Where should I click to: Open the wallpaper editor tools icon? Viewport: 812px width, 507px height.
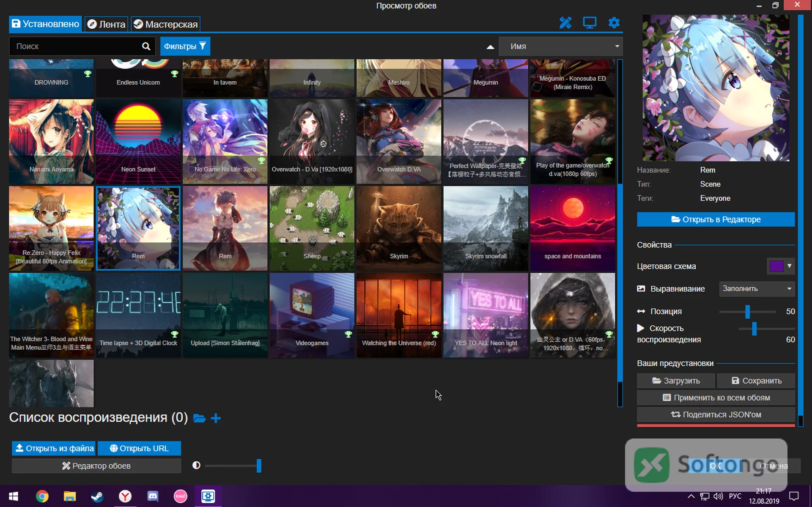tap(565, 23)
